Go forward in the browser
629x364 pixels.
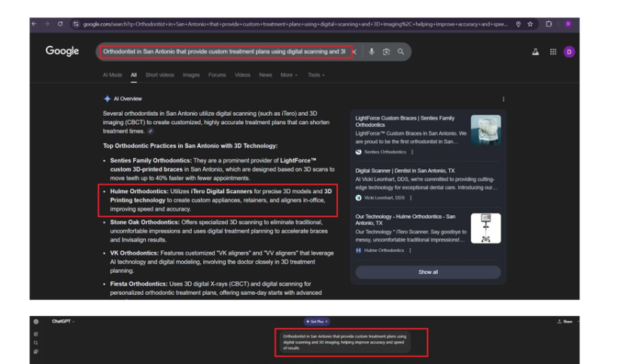coord(47,24)
